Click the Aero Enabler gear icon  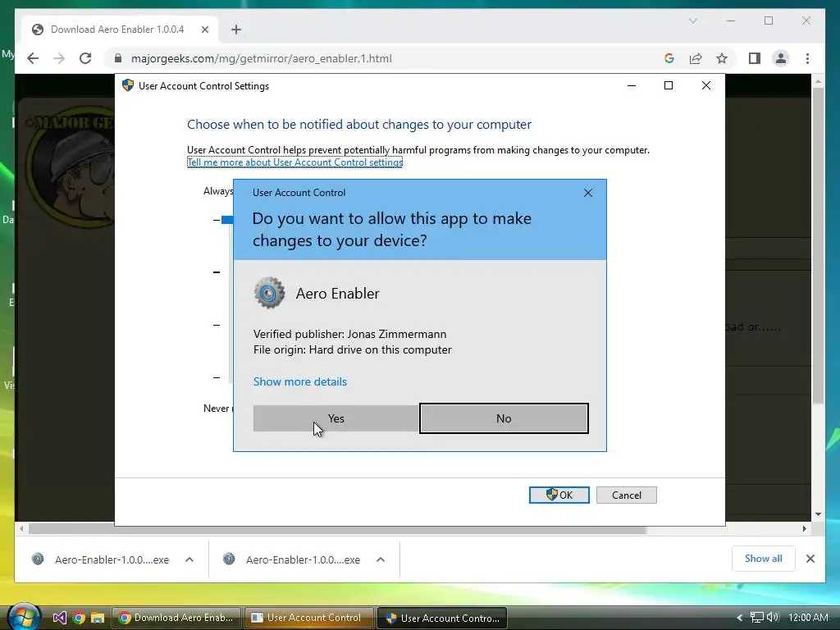269,293
